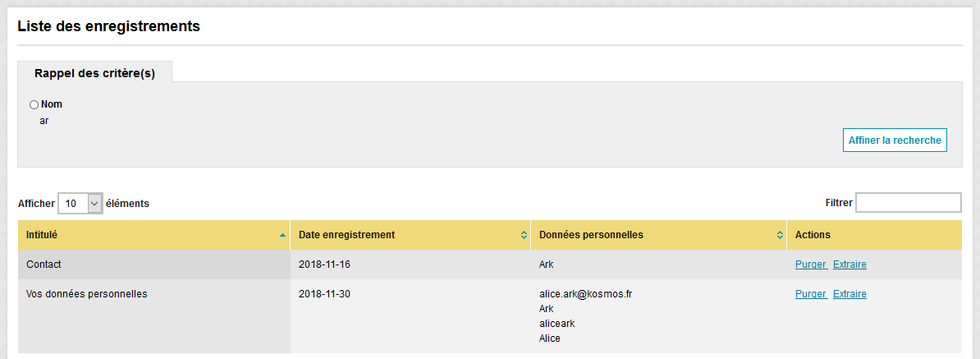This screenshot has width=980, height=359.
Task: Purge the Contact record
Action: click(811, 265)
